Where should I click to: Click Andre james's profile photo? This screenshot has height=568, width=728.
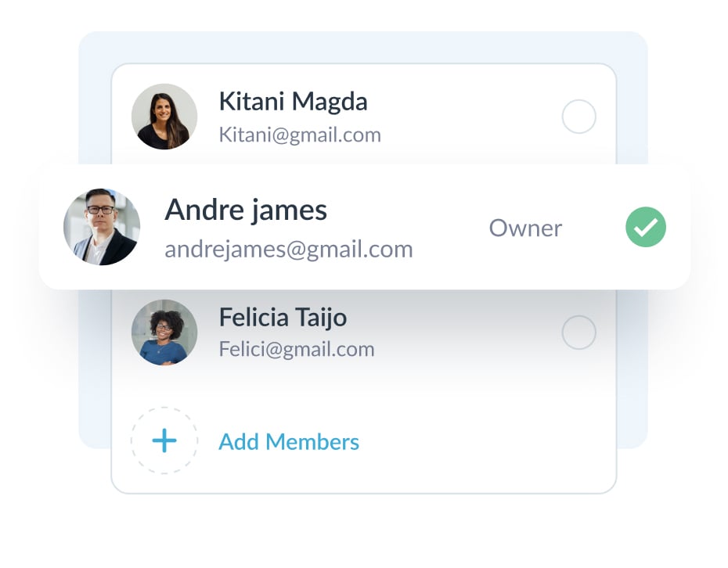point(102,227)
